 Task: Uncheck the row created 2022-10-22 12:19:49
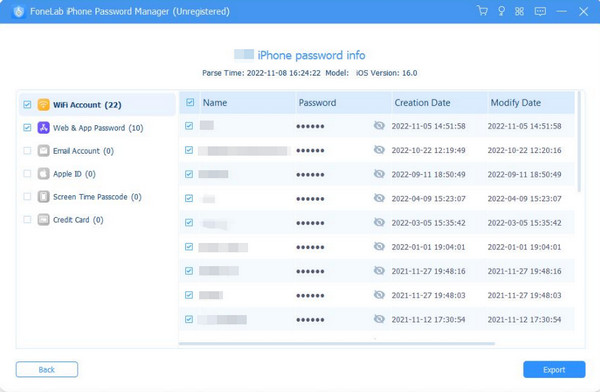[189, 150]
